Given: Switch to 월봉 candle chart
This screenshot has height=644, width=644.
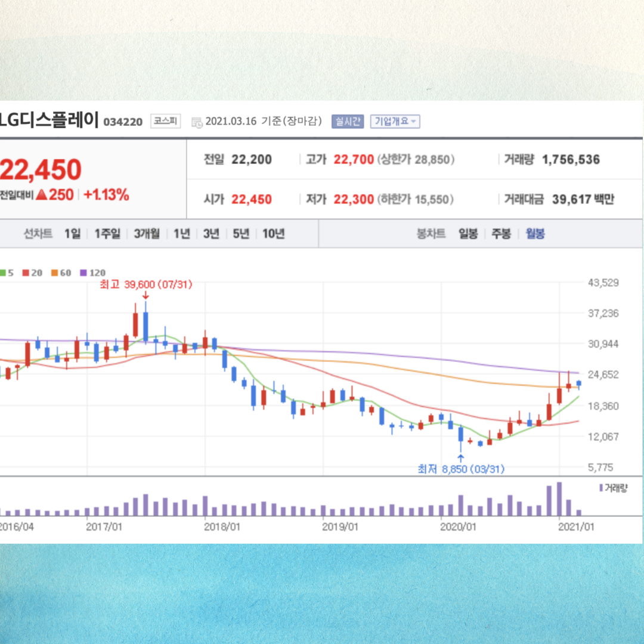Looking at the screenshot, I should click(x=535, y=234).
